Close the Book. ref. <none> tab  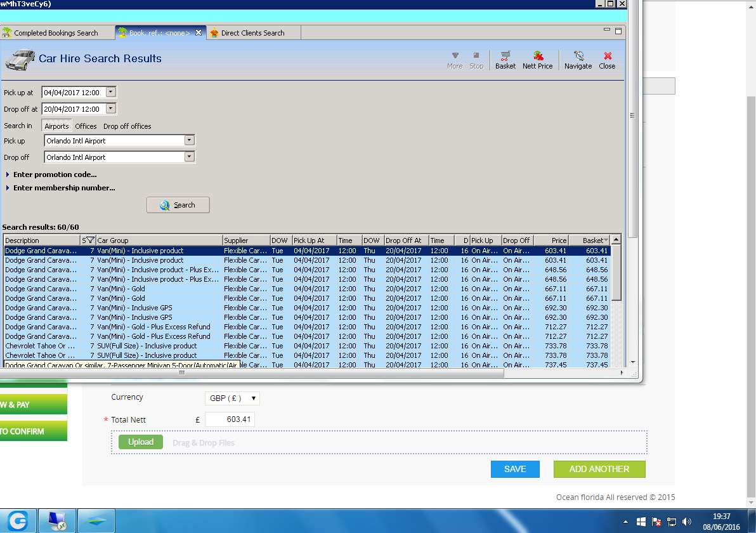click(x=198, y=33)
